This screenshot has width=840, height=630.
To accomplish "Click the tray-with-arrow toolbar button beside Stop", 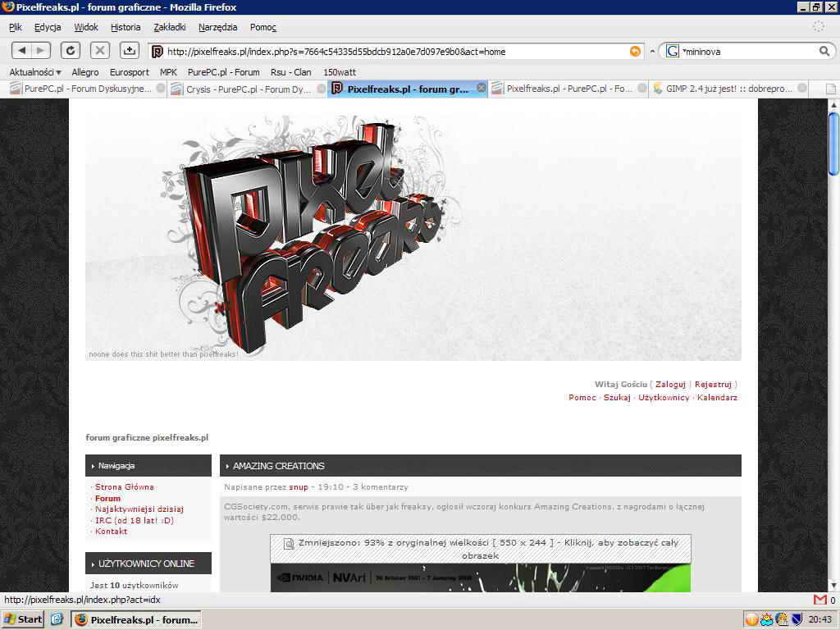I will [x=129, y=51].
